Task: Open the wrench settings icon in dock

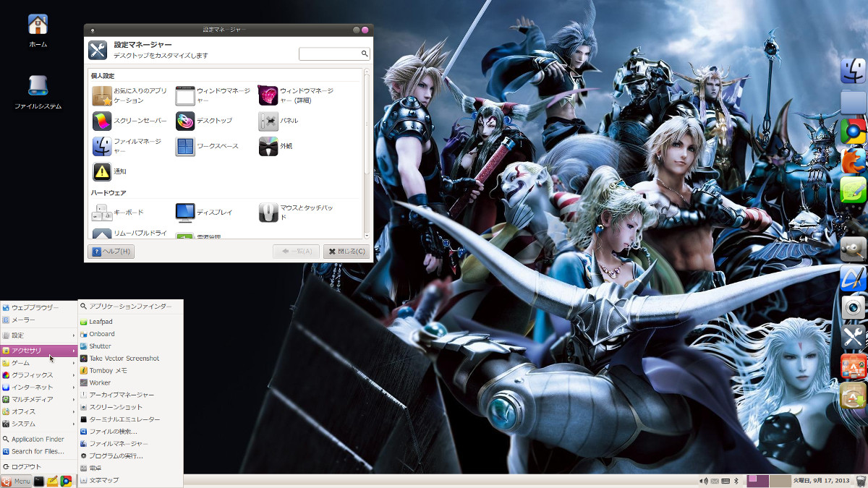Action: pyautogui.click(x=854, y=337)
